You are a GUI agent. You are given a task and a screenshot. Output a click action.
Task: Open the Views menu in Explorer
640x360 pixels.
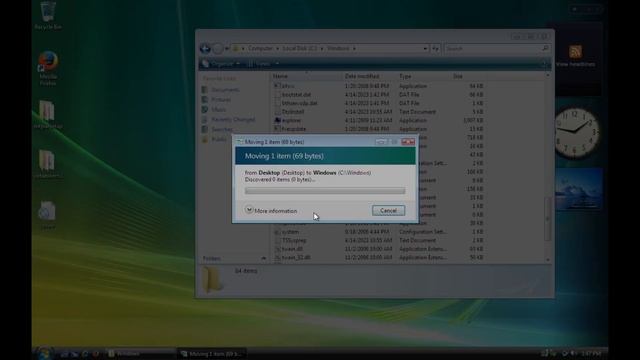263,64
